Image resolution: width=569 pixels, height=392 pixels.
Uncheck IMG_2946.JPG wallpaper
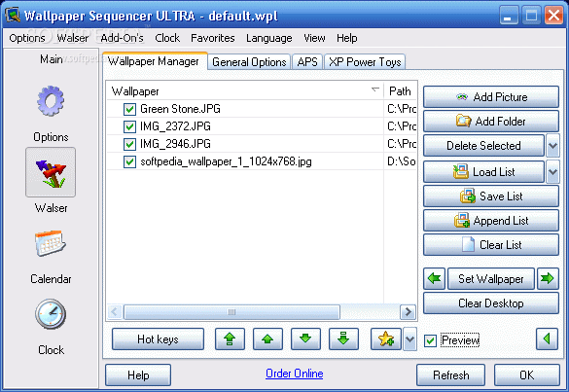(x=129, y=144)
